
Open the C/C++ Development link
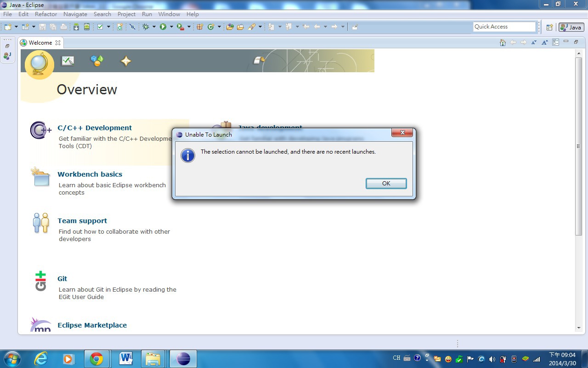95,128
